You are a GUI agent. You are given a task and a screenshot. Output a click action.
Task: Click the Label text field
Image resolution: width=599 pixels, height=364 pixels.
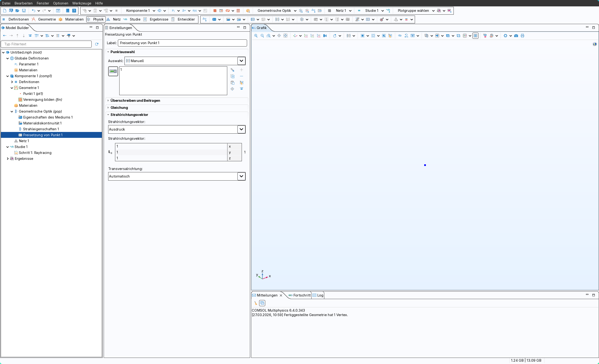(182, 43)
